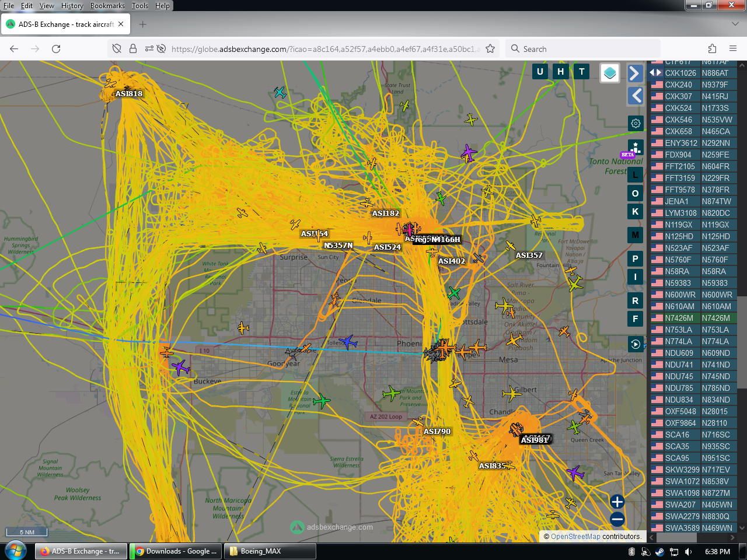Toggle the F map button
Screen dimensions: 747x560
coord(636,318)
